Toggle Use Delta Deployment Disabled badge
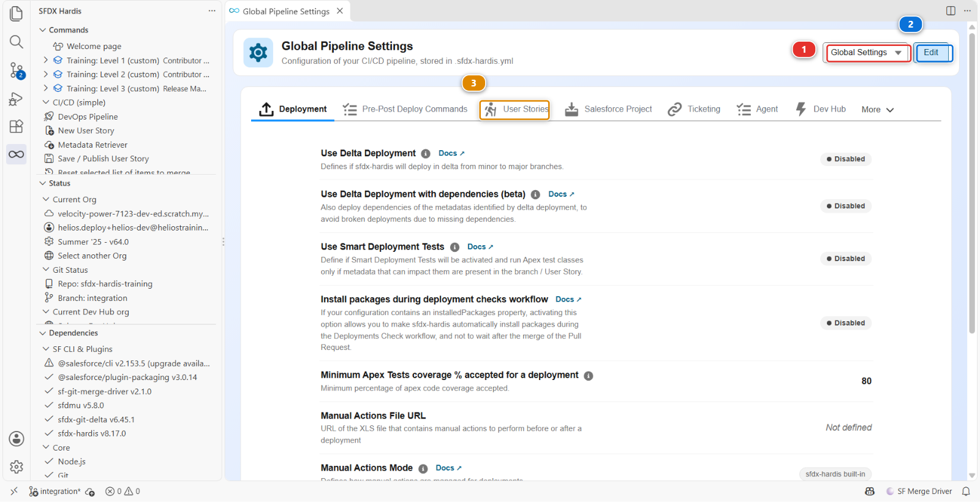This screenshot has height=502, width=980. pos(846,159)
